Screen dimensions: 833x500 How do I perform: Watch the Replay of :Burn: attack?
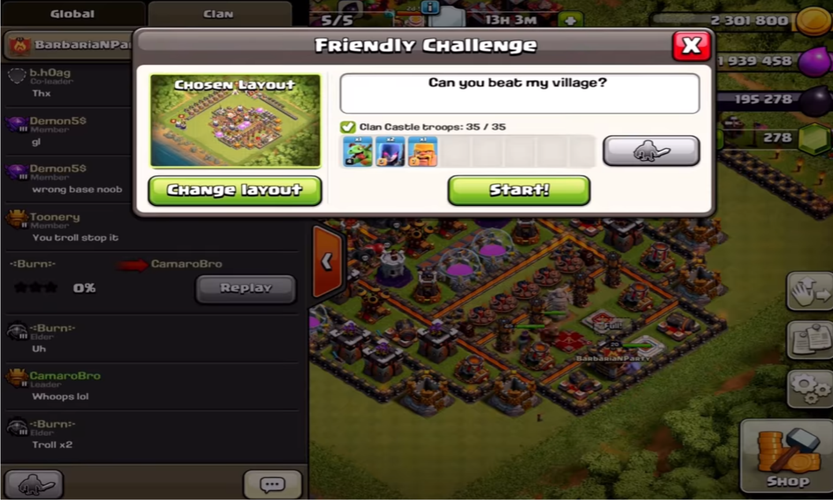(x=245, y=289)
